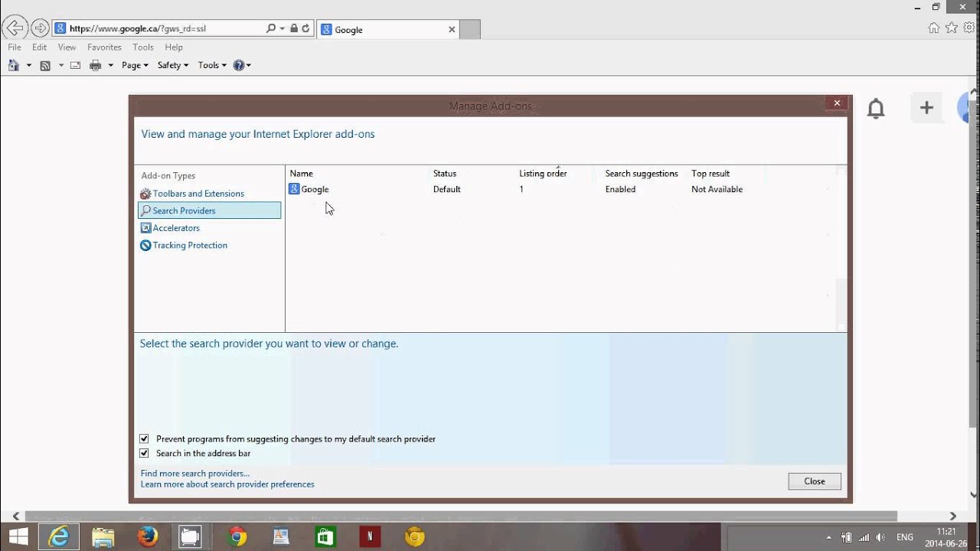The image size is (980, 551).
Task: Click the Read Mail icon
Action: click(76, 65)
